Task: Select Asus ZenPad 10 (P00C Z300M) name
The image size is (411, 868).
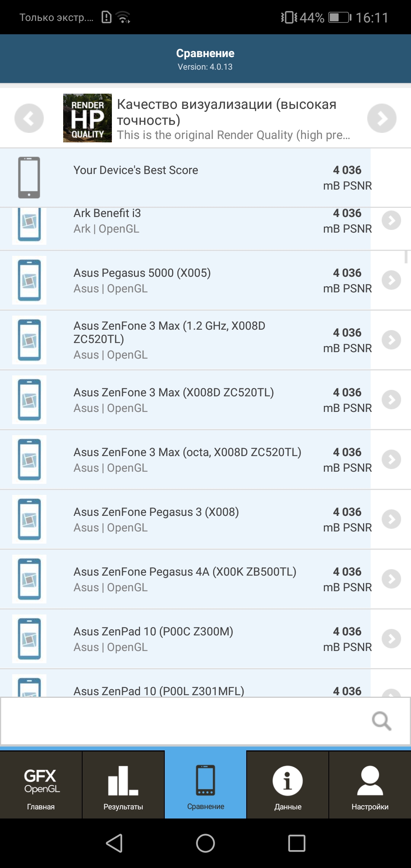Action: click(153, 631)
